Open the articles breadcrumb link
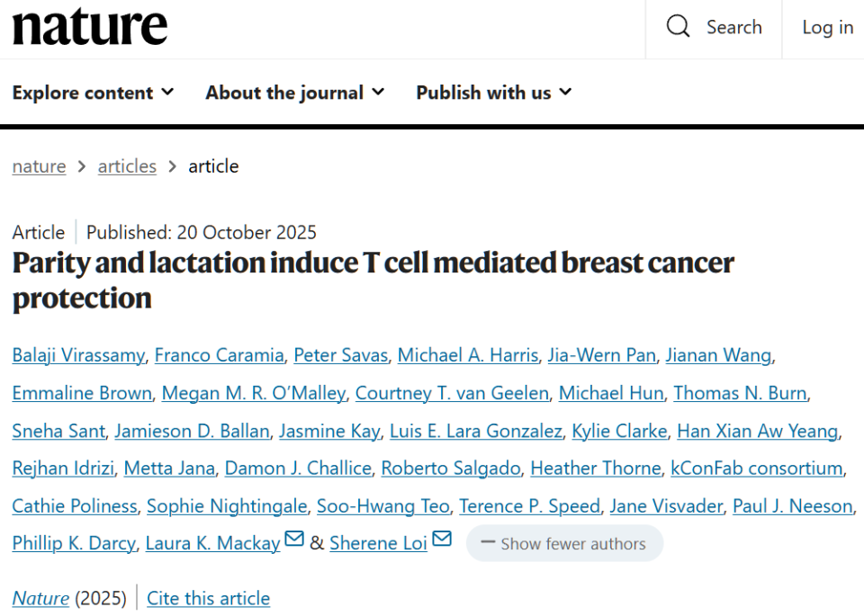The image size is (864, 616). pos(127,166)
